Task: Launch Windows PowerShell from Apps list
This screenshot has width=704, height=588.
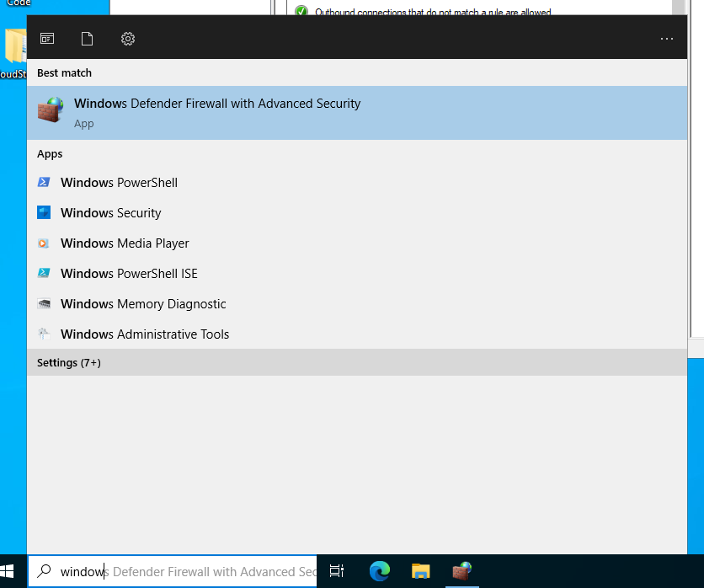Action: tap(357, 182)
